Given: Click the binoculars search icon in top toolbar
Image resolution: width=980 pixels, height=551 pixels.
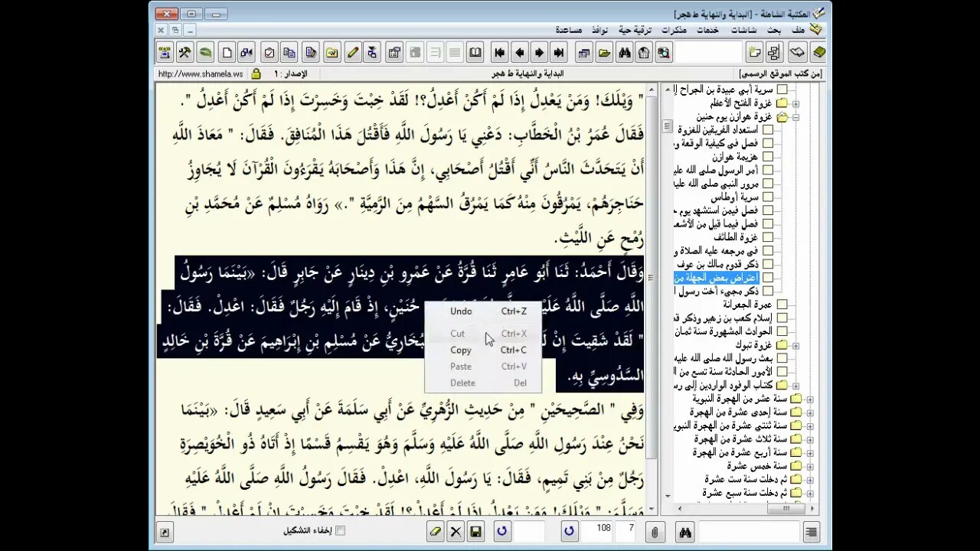Looking at the screenshot, I should click(x=624, y=53).
